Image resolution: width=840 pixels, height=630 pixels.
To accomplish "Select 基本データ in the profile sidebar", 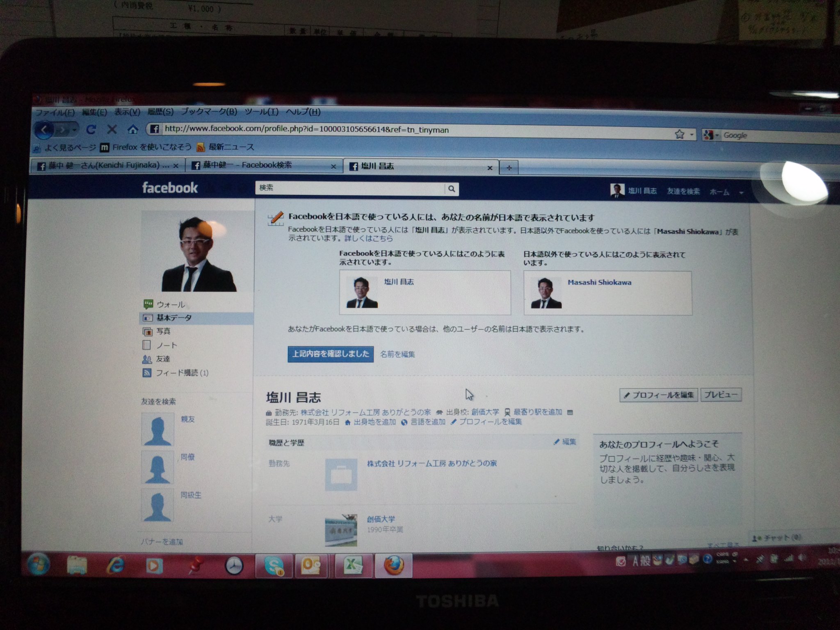I will click(x=196, y=318).
